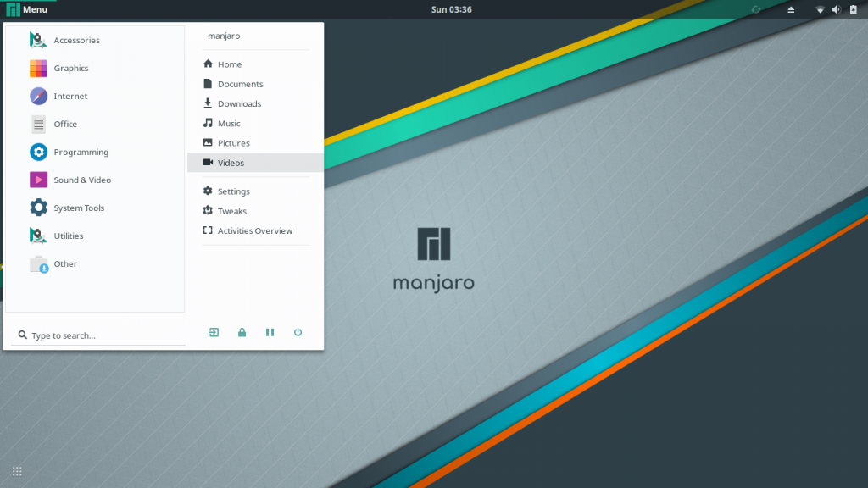Viewport: 868px width, 488px height.
Task: Click the volume speaker icon in top bar
Action: click(836, 9)
